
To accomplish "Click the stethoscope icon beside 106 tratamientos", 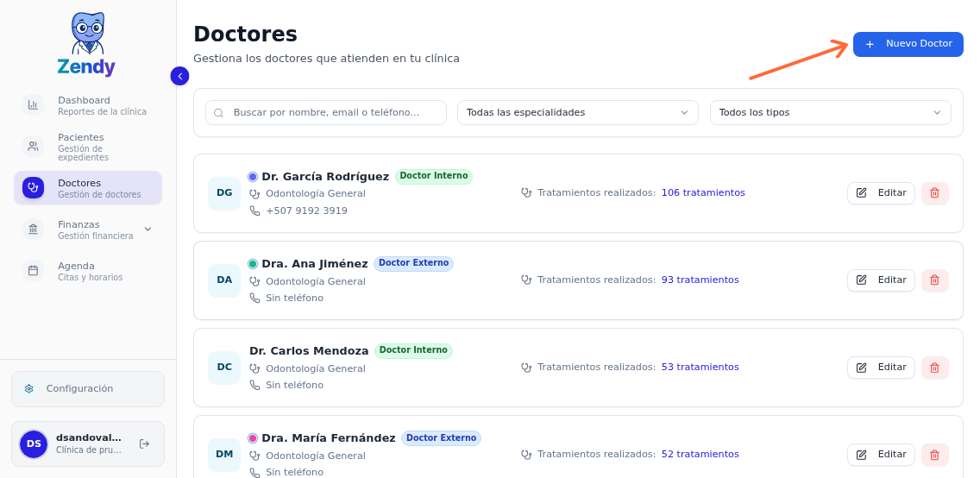I will [526, 192].
